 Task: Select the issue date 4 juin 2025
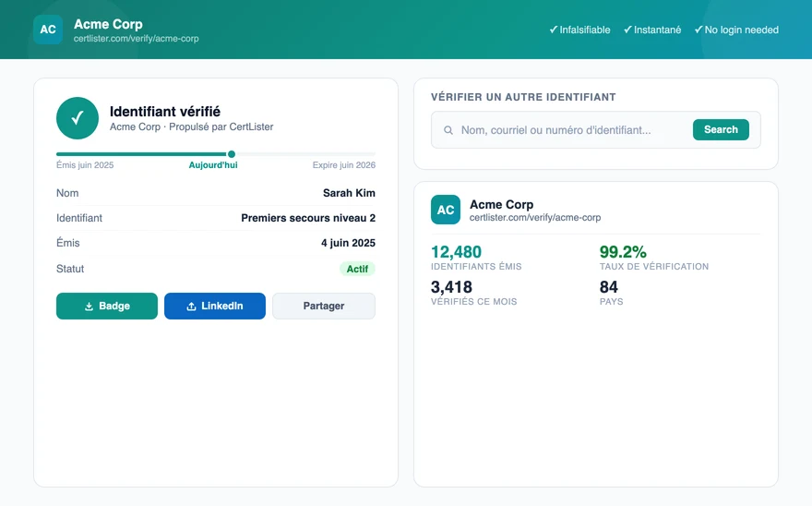click(348, 243)
